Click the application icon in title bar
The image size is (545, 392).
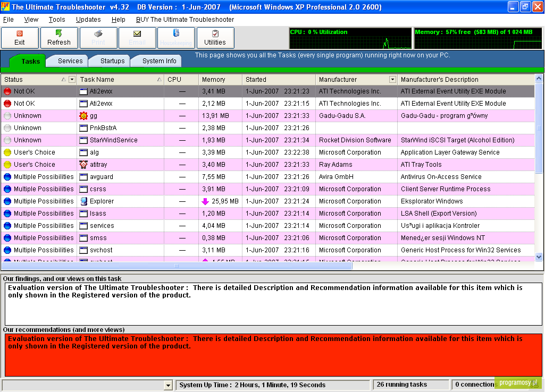(5, 6)
